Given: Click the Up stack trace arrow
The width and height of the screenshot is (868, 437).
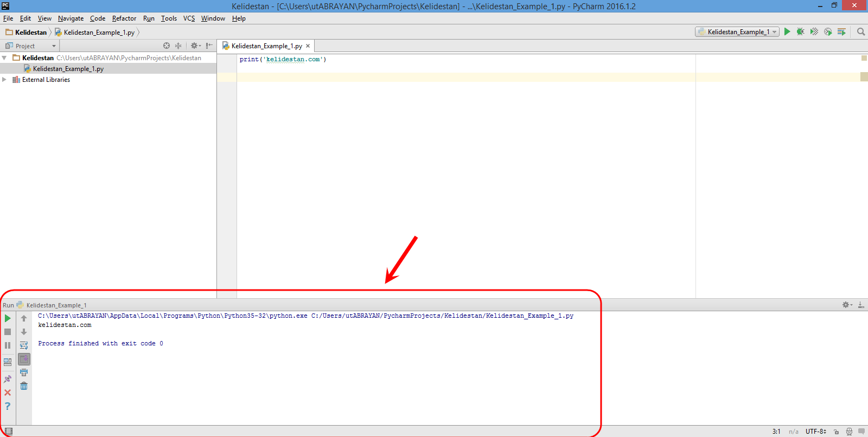Looking at the screenshot, I should tap(24, 318).
